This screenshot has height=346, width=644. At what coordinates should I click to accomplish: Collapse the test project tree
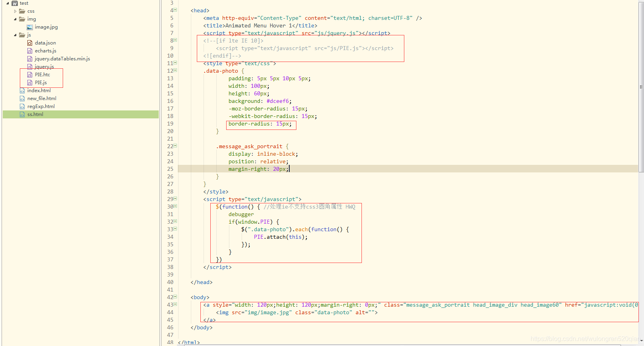coord(8,3)
